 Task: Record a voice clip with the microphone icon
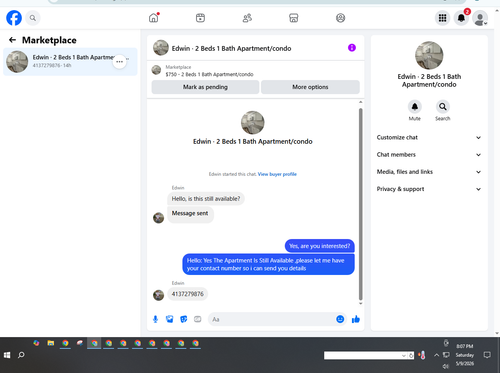pos(155,319)
